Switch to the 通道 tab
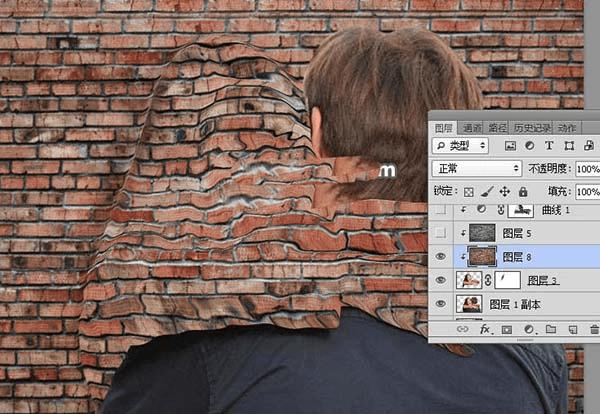This screenshot has width=600, height=414. point(472,128)
